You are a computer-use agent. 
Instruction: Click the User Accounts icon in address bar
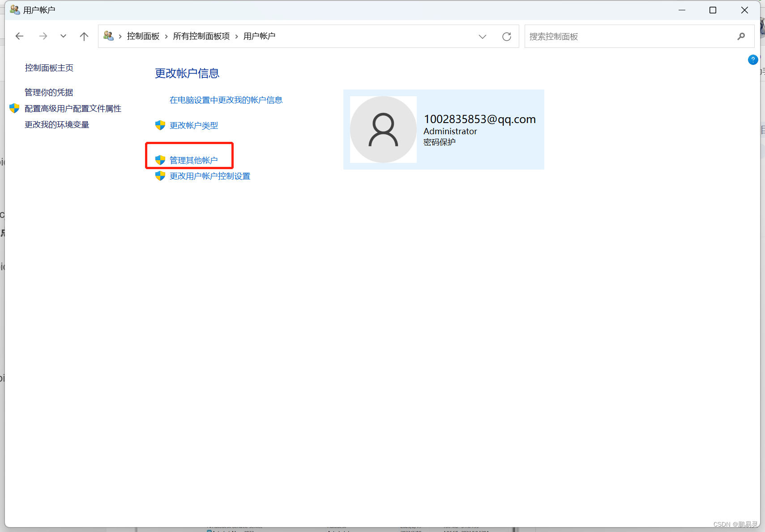[108, 36]
